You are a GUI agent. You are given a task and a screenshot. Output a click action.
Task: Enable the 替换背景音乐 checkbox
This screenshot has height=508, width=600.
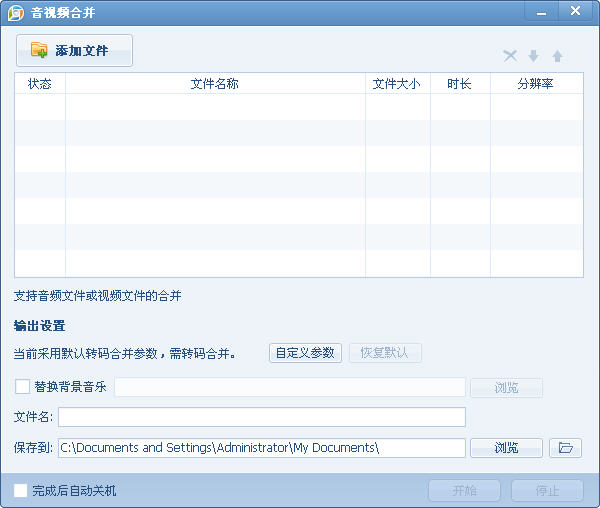click(x=22, y=387)
